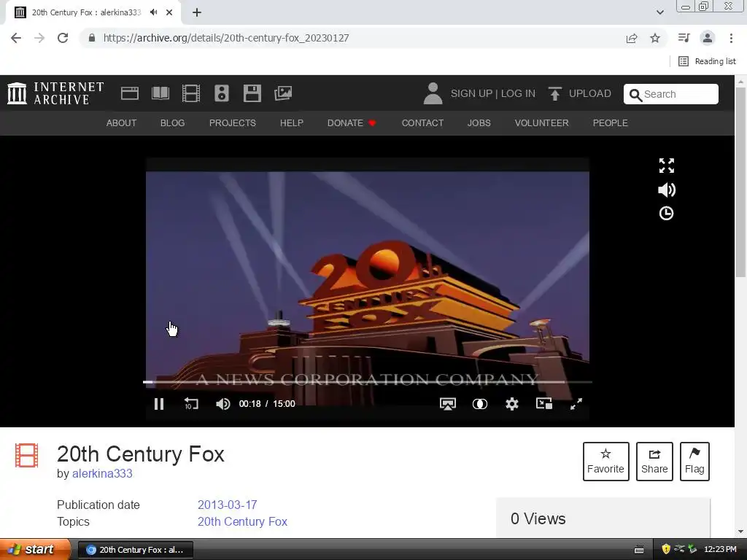
Task: Click the taskbar clock 12:23 PM
Action: coord(720,550)
